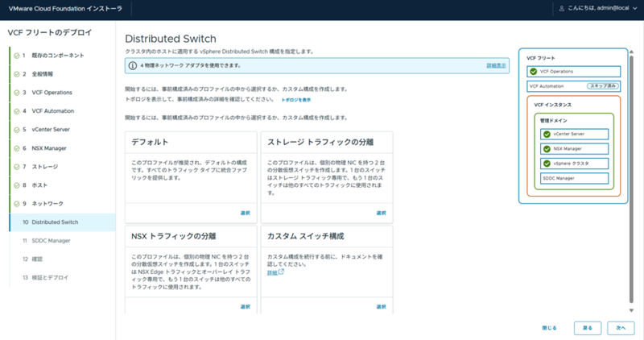Click the vSphere クラスタ box in diagram

[x=574, y=164]
